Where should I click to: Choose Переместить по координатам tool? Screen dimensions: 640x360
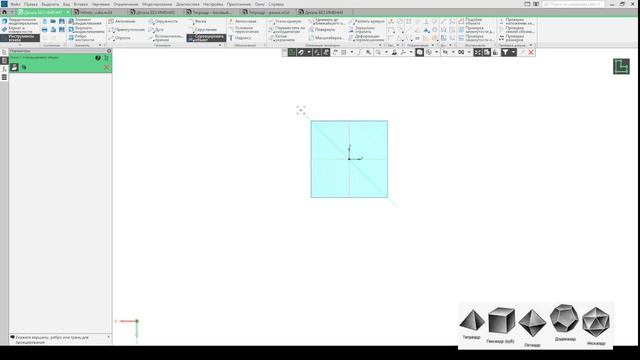pos(287,29)
